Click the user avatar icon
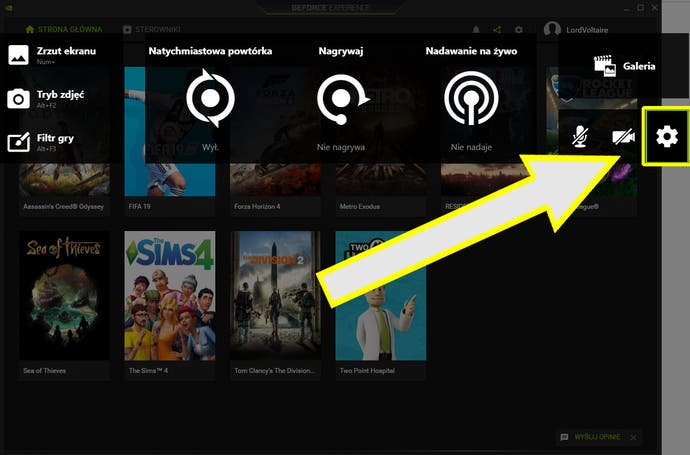The image size is (690, 455). (552, 29)
